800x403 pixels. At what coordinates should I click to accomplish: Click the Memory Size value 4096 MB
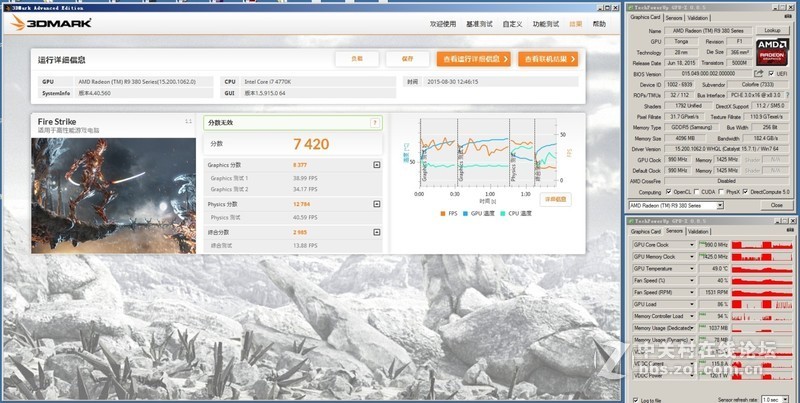pyautogui.click(x=687, y=138)
